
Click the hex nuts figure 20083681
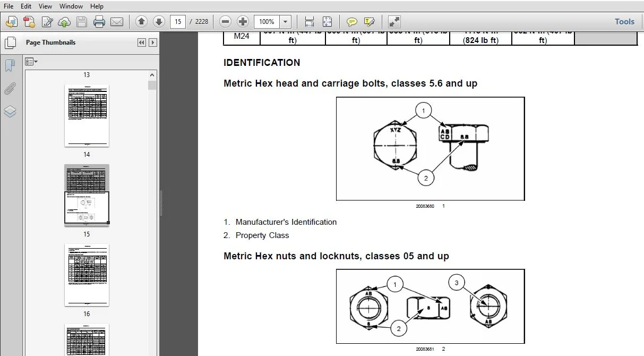430,306
